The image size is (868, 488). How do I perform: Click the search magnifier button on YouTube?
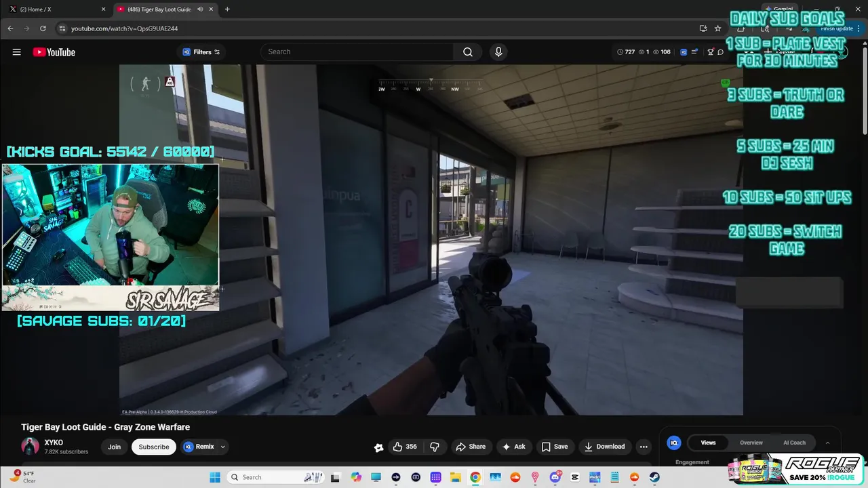468,52
